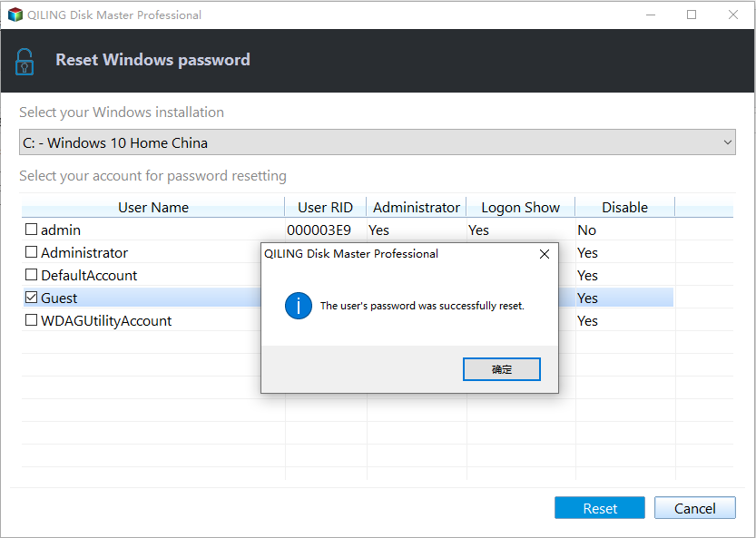The image size is (756, 538).
Task: Click the password successfully reset message text
Action: coord(422,306)
